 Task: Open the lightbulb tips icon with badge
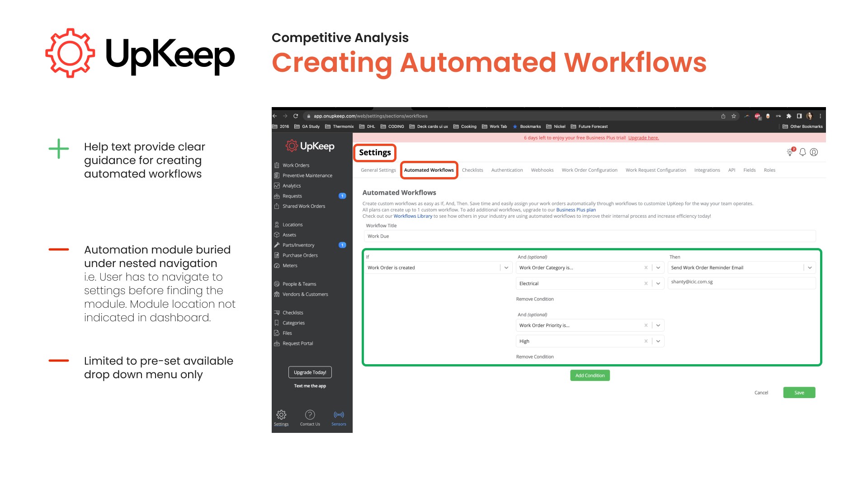coord(790,152)
